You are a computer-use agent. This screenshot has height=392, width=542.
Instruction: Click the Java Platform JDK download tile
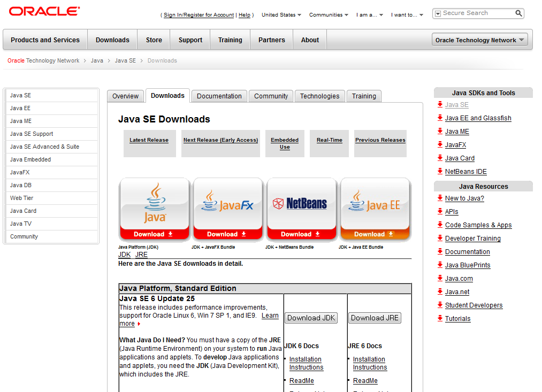[x=155, y=209]
